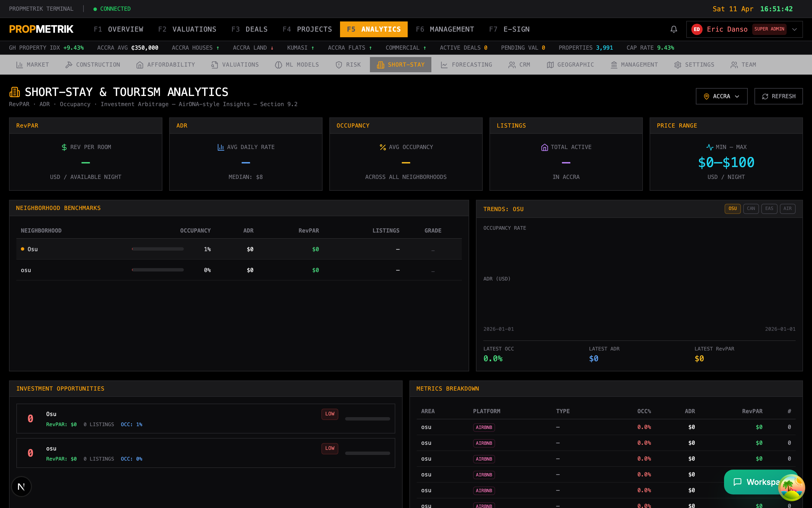Click the bar chart icon in the ADR card
The width and height of the screenshot is (812, 508).
pyautogui.click(x=220, y=147)
